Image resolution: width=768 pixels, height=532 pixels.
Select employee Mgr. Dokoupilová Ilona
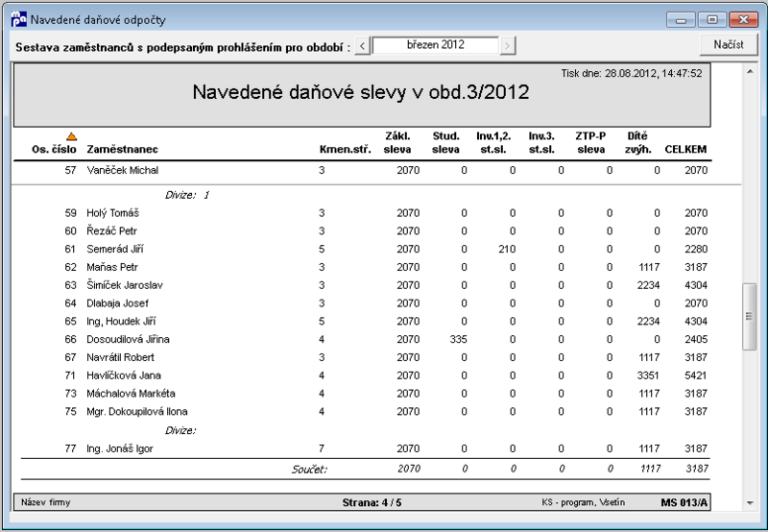click(137, 412)
